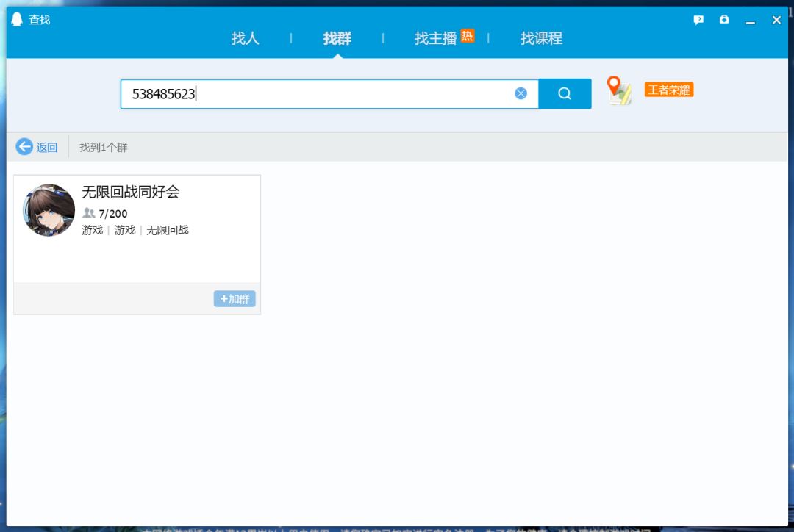
Task: Switch to the 找人 tab
Action: pyautogui.click(x=245, y=38)
